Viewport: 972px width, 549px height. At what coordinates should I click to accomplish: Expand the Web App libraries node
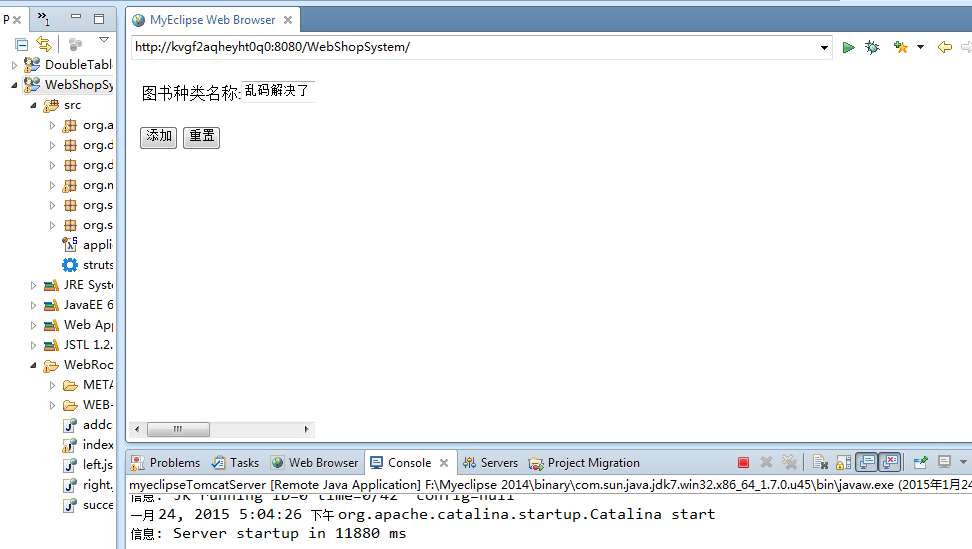tap(33, 325)
